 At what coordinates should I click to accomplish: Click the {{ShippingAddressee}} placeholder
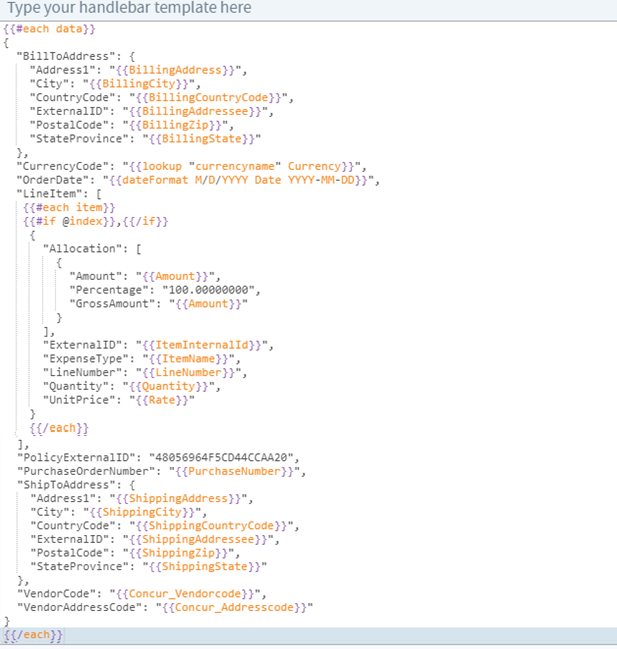tap(198, 540)
